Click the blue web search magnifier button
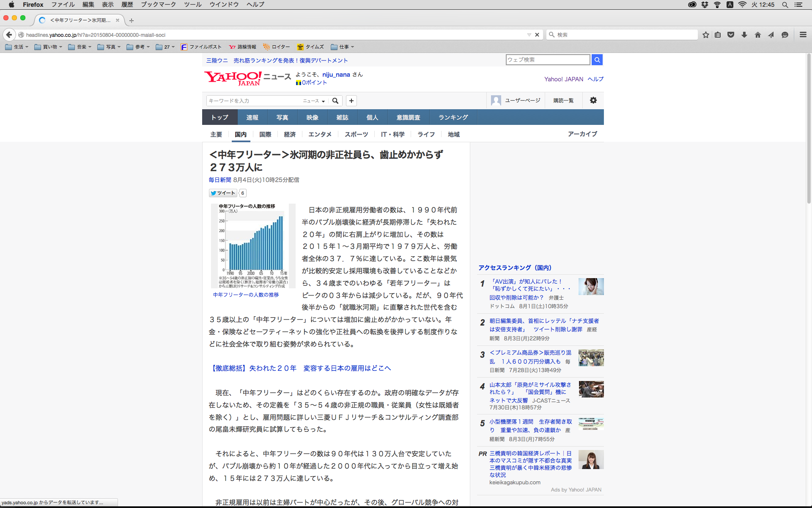Viewport: 812px width, 508px height. coord(597,60)
